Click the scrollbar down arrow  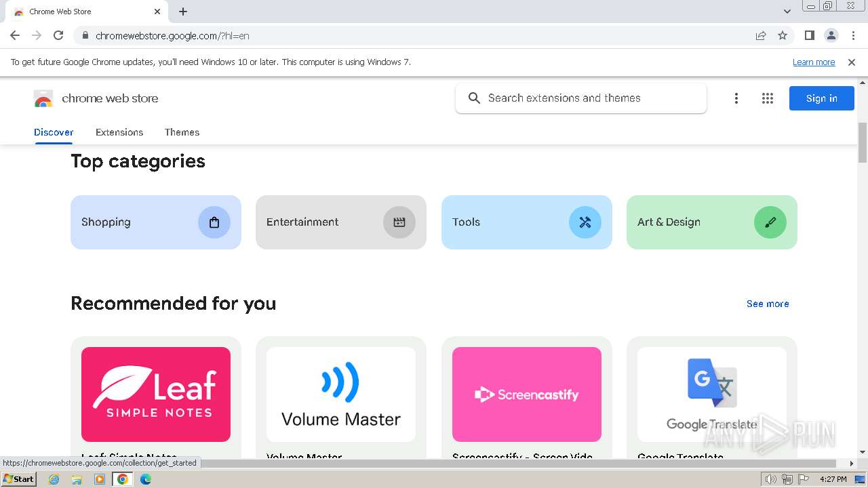pyautogui.click(x=863, y=452)
